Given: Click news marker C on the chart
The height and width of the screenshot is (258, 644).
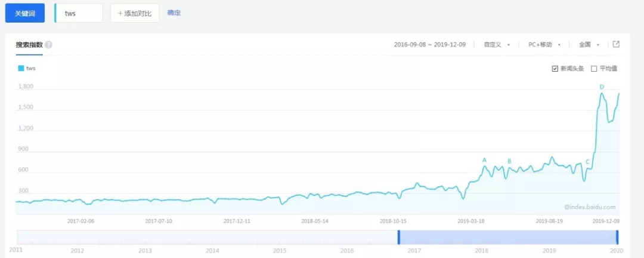Looking at the screenshot, I should 588,162.
